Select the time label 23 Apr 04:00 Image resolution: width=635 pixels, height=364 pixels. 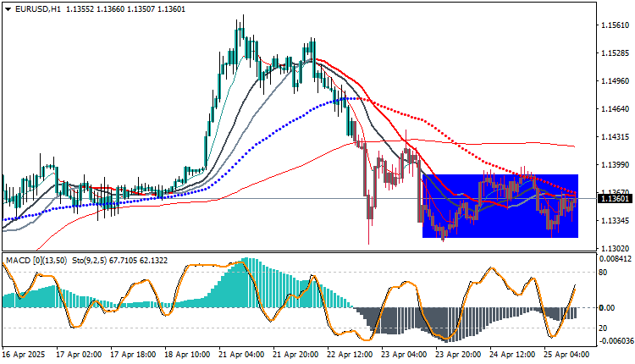click(404, 355)
